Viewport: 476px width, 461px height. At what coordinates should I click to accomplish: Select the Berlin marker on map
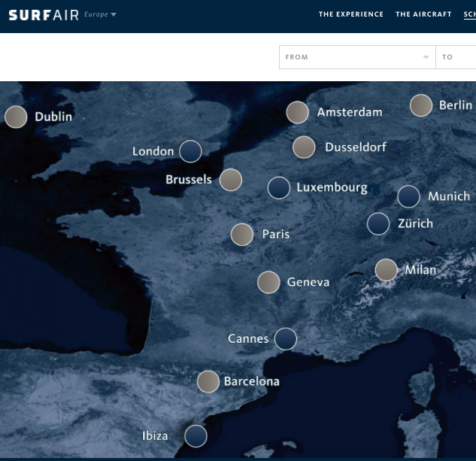pyautogui.click(x=421, y=105)
